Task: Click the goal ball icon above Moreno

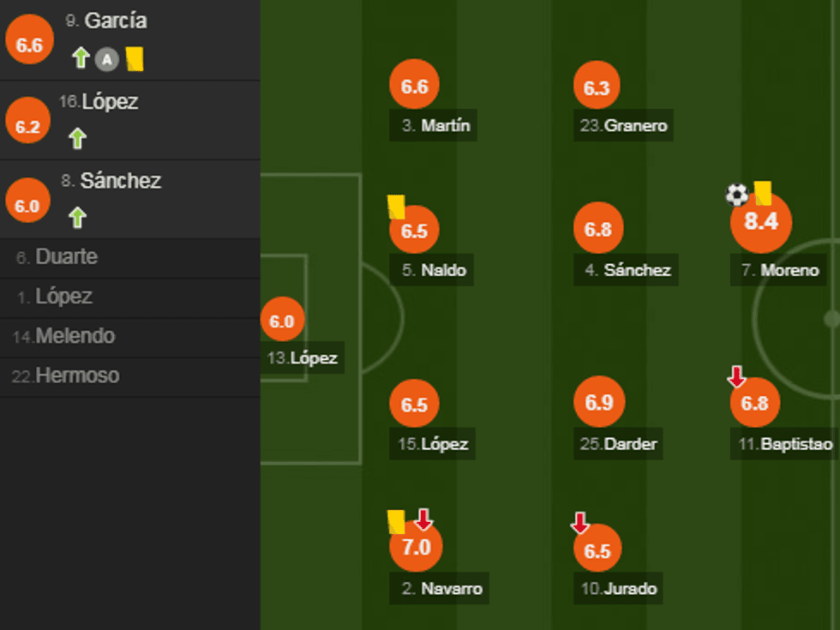Action: [736, 195]
